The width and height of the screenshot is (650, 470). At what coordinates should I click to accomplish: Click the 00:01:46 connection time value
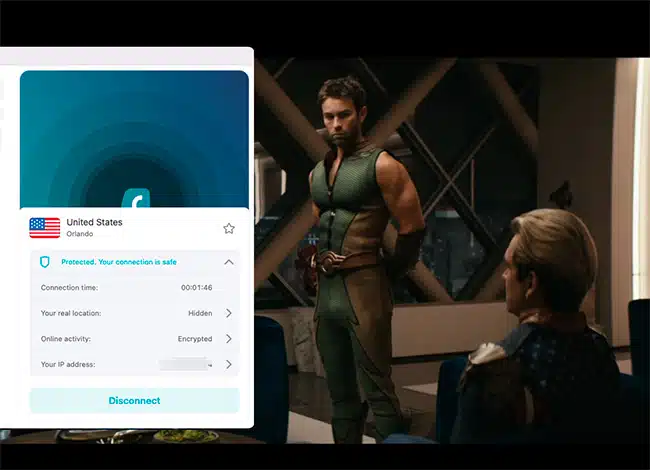click(196, 287)
